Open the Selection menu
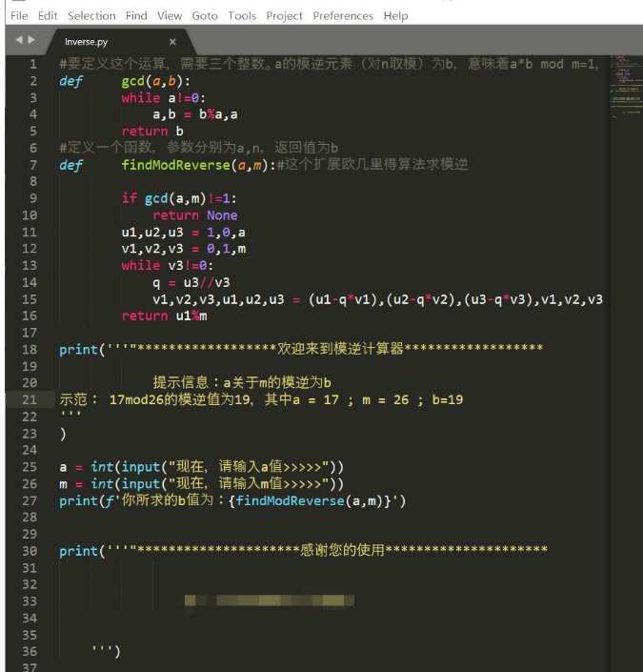Image resolution: width=643 pixels, height=672 pixels. (91, 16)
